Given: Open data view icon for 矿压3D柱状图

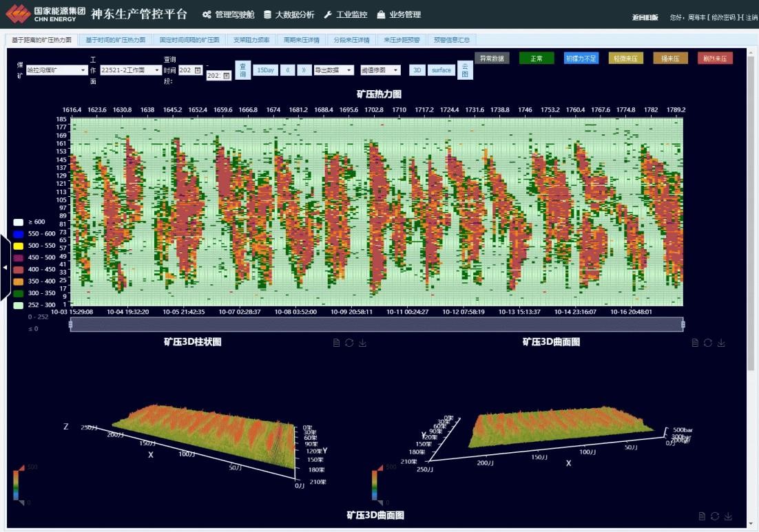Looking at the screenshot, I should coord(336,343).
